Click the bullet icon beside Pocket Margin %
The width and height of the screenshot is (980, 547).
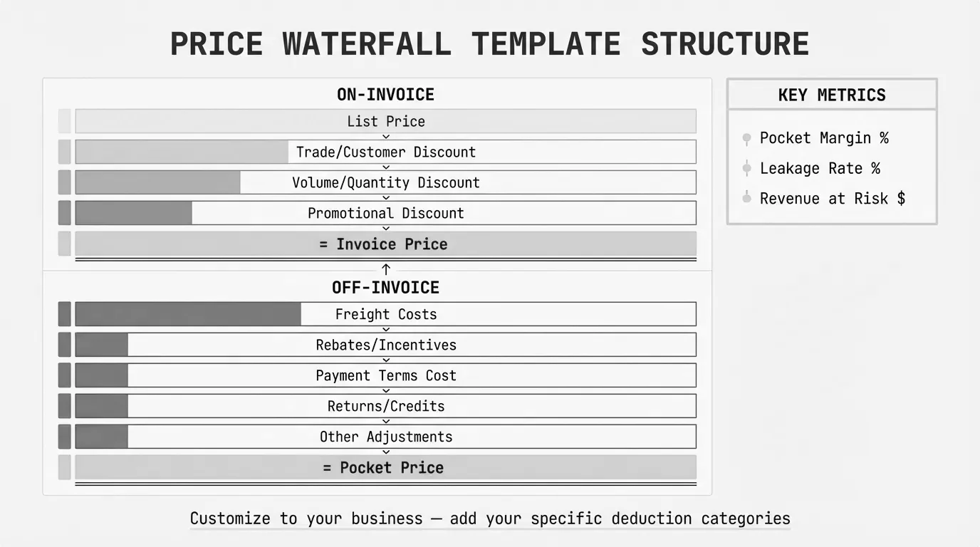coord(746,138)
